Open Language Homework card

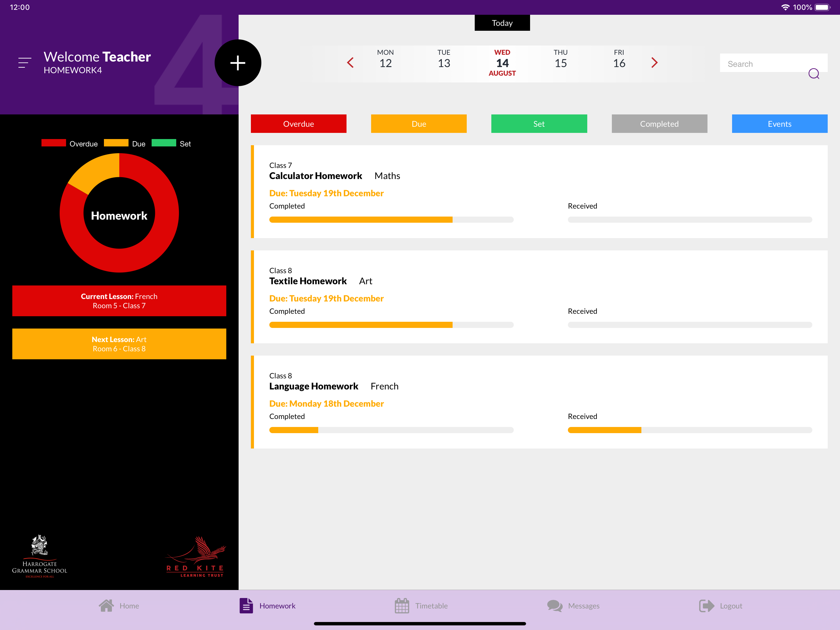pos(539,402)
